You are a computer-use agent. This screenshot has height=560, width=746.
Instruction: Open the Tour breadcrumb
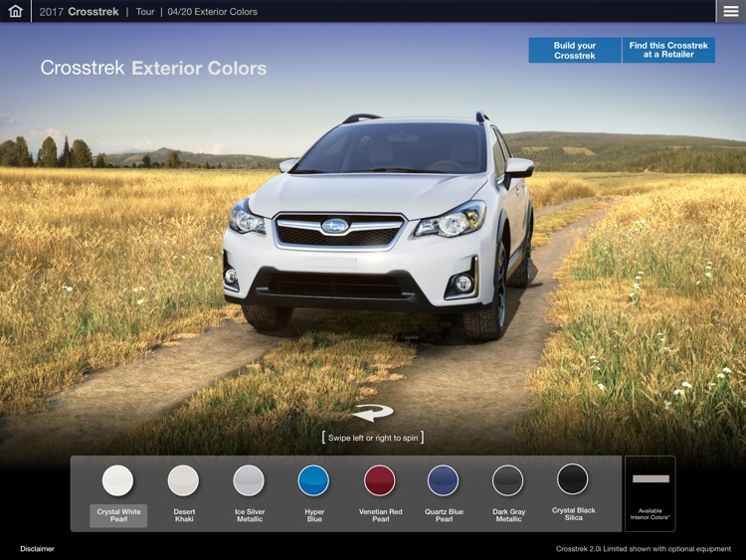tap(145, 11)
